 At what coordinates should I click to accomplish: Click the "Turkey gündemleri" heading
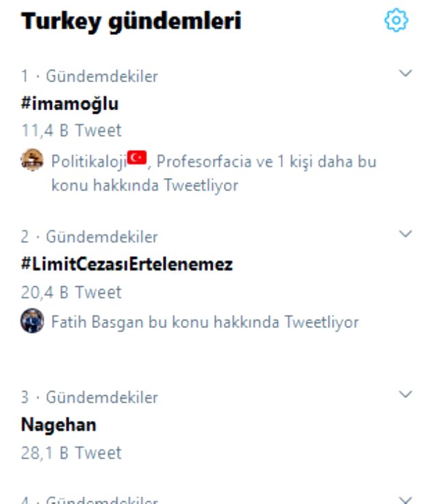tap(131, 22)
